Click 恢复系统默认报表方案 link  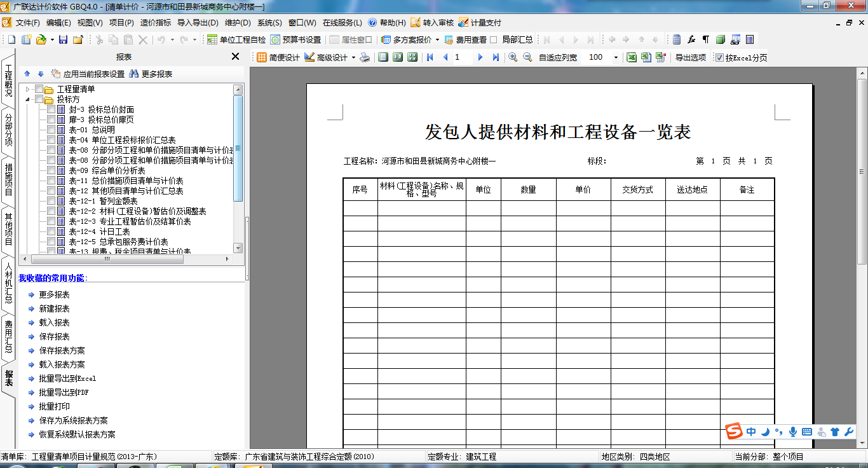(x=77, y=434)
